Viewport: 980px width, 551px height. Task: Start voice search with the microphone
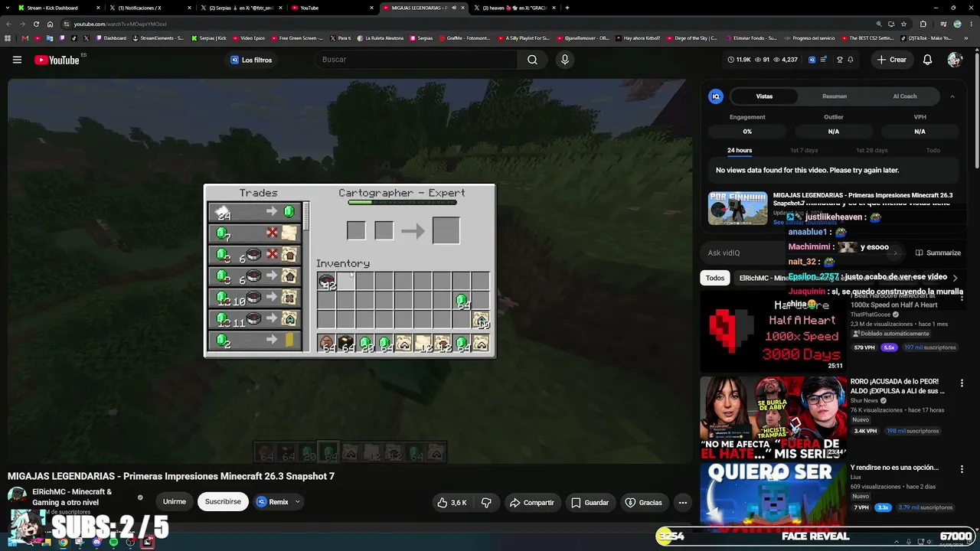pos(565,60)
